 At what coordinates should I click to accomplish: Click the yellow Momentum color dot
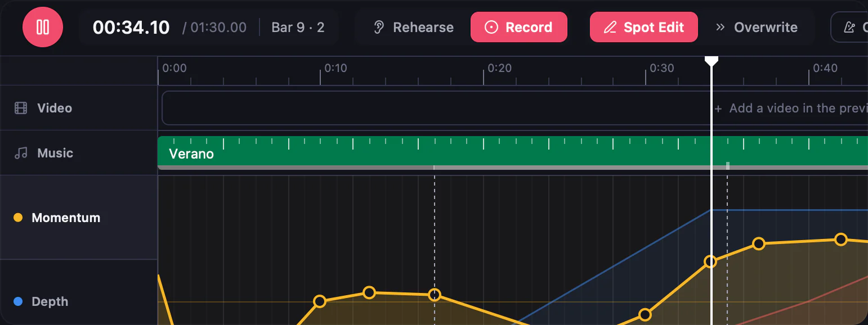18,218
